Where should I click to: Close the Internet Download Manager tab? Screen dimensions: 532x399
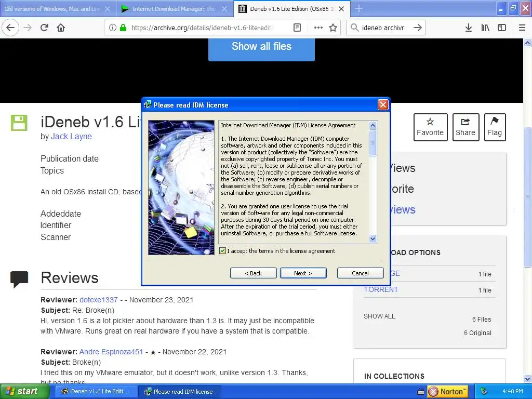tap(224, 9)
